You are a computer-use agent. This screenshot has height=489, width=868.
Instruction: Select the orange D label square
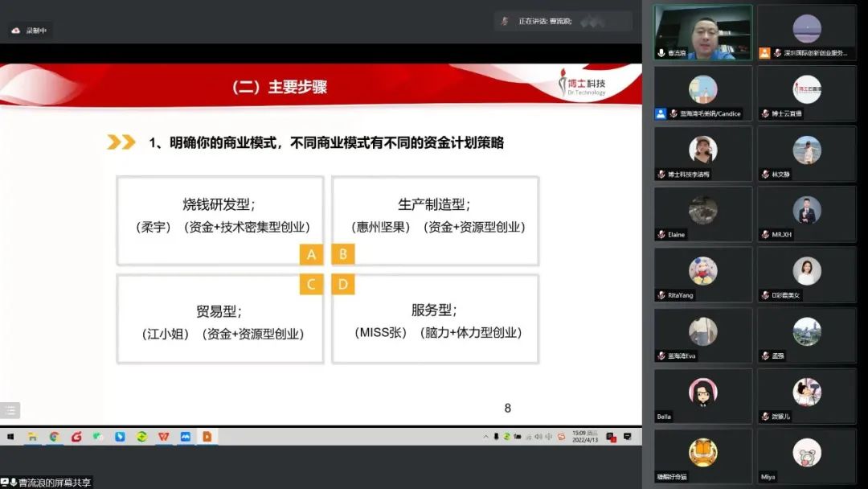point(343,284)
